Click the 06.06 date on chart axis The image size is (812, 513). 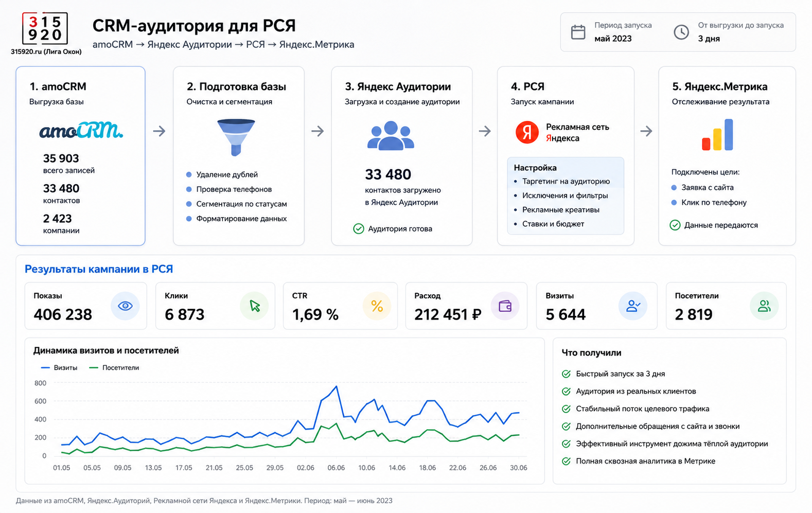click(336, 468)
